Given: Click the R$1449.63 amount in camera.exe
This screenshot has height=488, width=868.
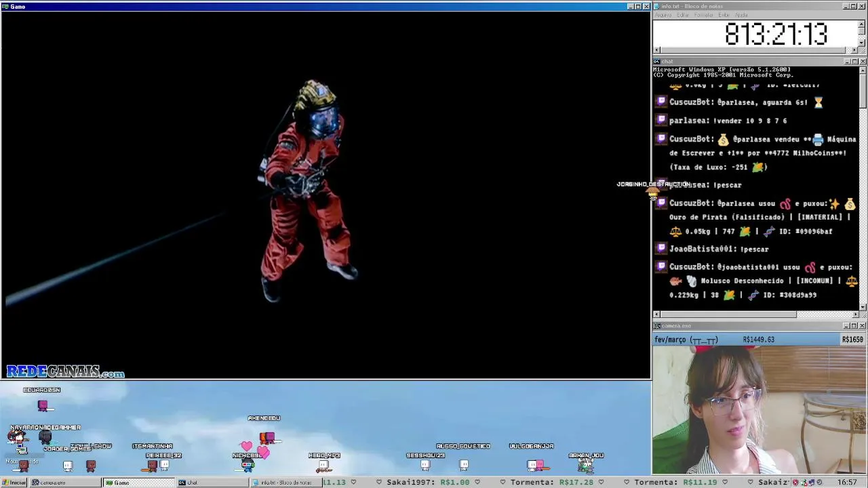Looking at the screenshot, I should pyautogui.click(x=758, y=340).
